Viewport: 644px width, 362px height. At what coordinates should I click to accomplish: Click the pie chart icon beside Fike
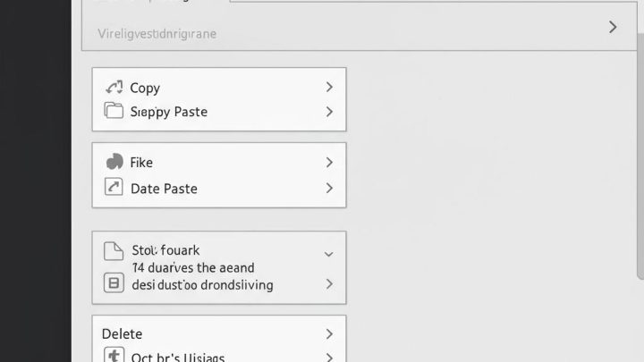point(114,162)
